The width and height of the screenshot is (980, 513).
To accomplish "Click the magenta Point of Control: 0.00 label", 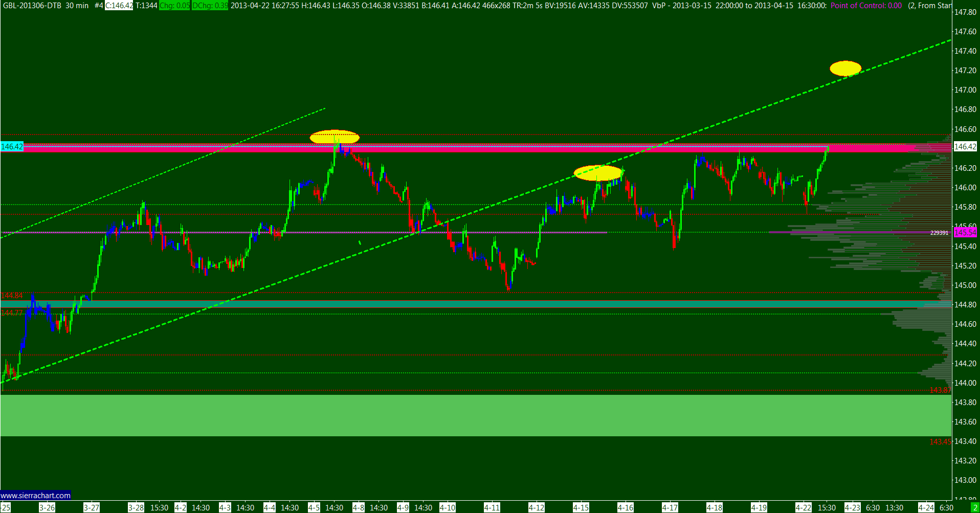I will [x=866, y=6].
